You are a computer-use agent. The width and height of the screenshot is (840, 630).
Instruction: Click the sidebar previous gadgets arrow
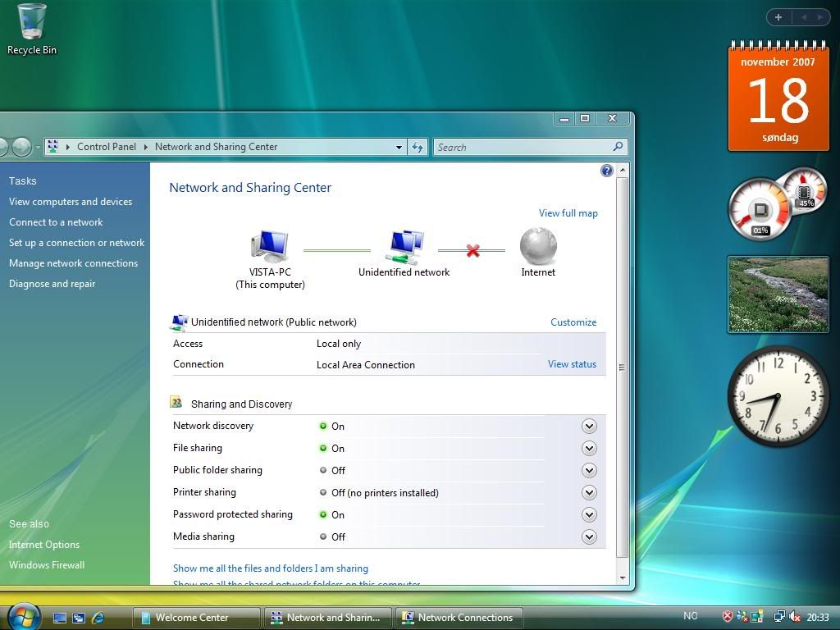[804, 17]
